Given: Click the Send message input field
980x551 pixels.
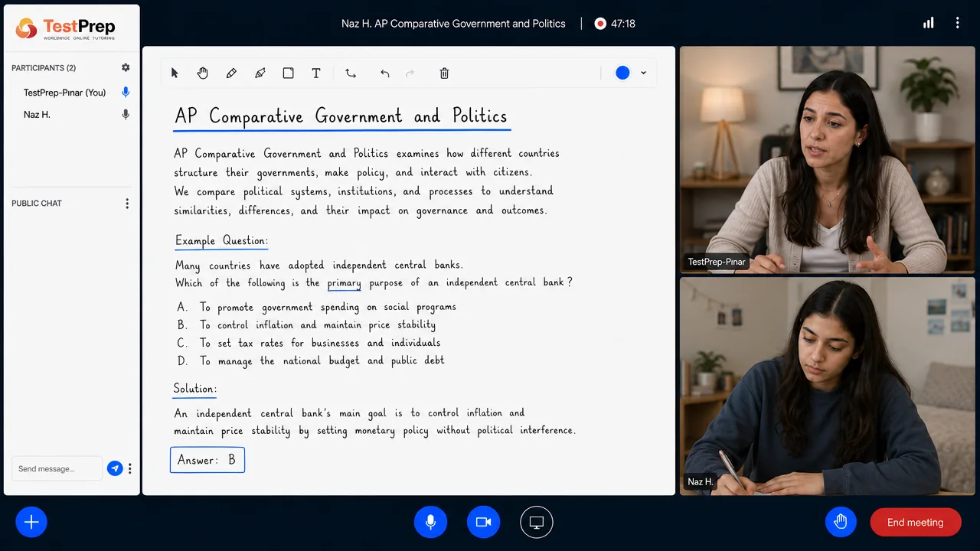Looking at the screenshot, I should (x=57, y=468).
